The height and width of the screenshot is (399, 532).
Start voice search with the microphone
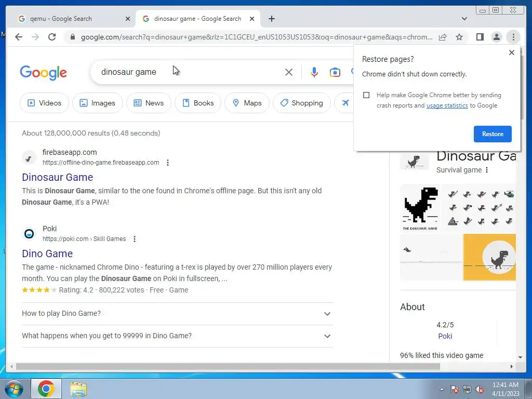314,72
